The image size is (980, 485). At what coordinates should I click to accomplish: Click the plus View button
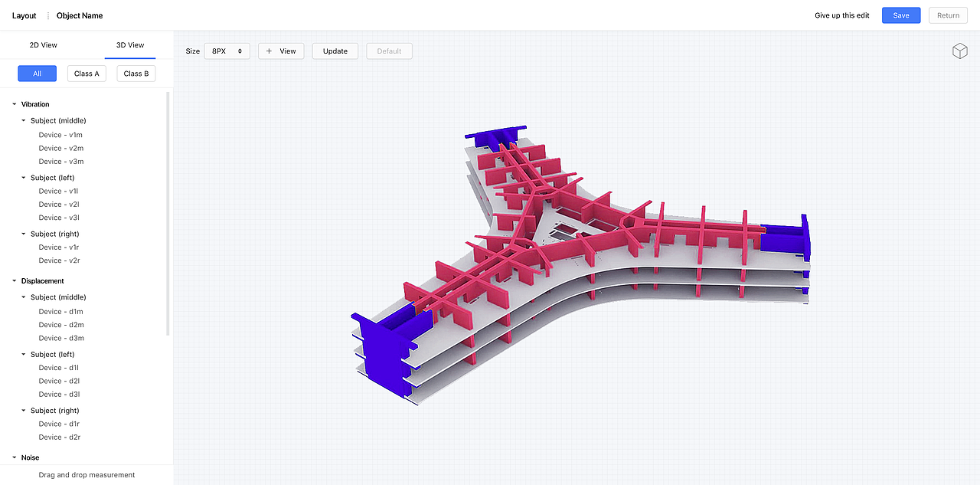tap(281, 51)
